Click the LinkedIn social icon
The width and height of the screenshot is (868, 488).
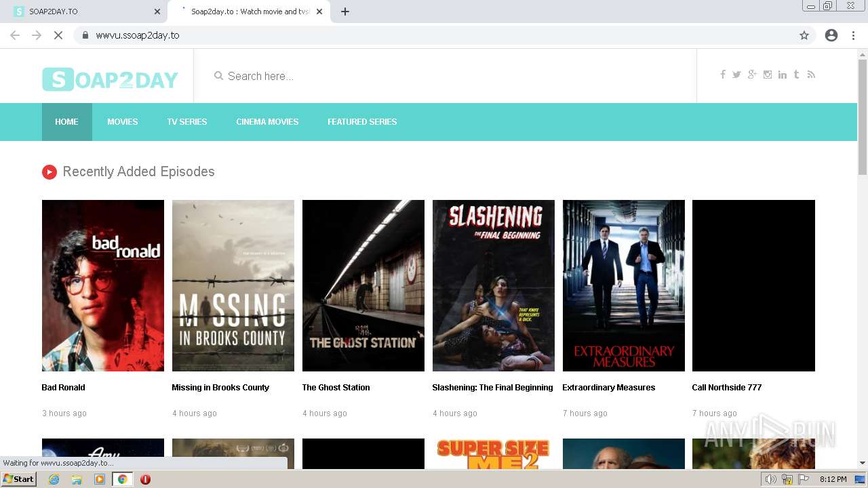tap(783, 75)
